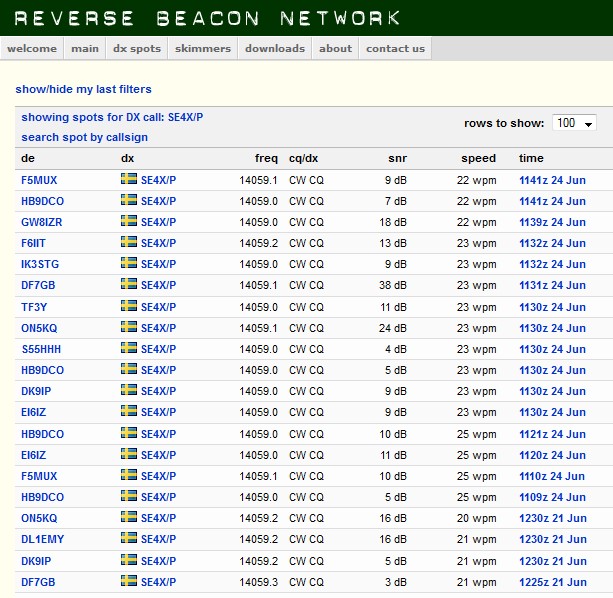
Task: Click the TF3Y spotter callsign link
Action: pos(34,307)
